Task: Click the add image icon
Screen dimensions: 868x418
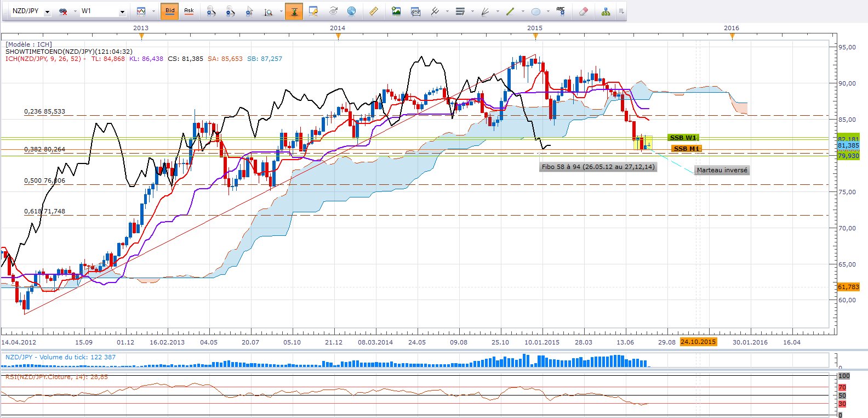Action: [x=396, y=11]
